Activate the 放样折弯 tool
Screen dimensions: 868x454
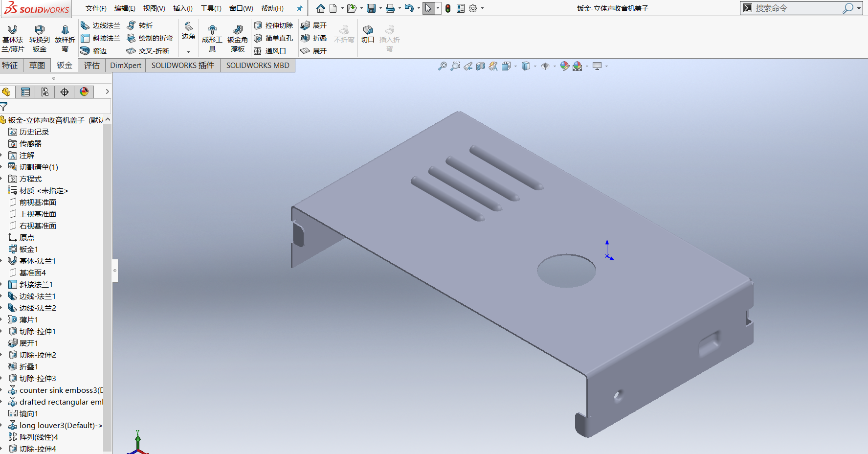(x=65, y=37)
